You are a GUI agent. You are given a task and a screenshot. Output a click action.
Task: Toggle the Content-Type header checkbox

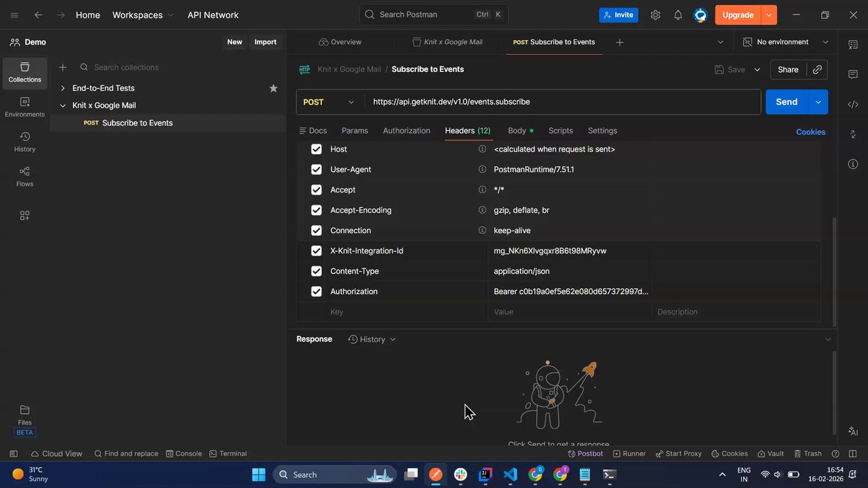pyautogui.click(x=316, y=271)
